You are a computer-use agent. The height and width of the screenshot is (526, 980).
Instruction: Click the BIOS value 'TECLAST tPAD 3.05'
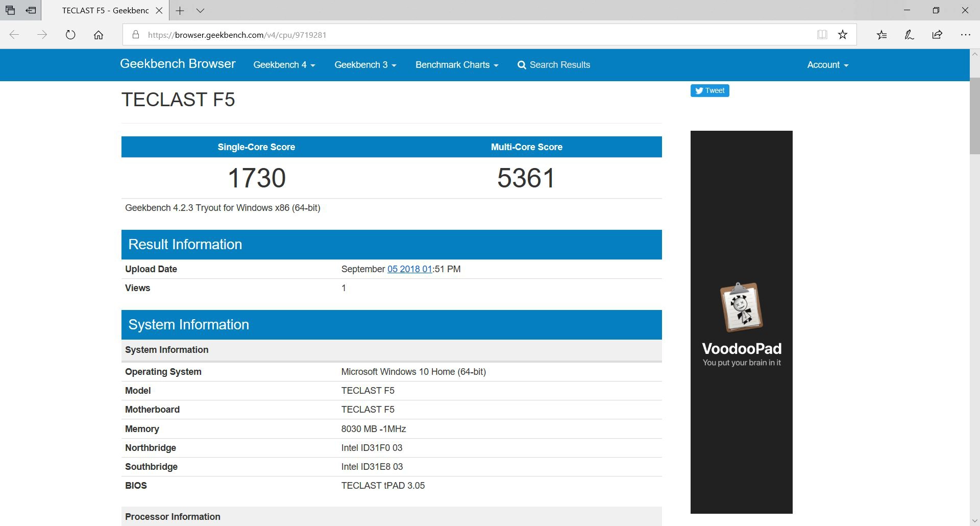383,486
